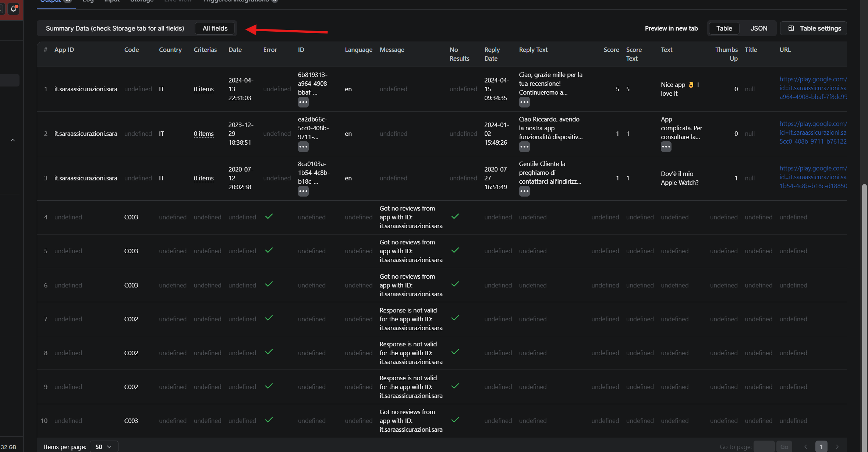Select page 1 in pagination

[821, 446]
